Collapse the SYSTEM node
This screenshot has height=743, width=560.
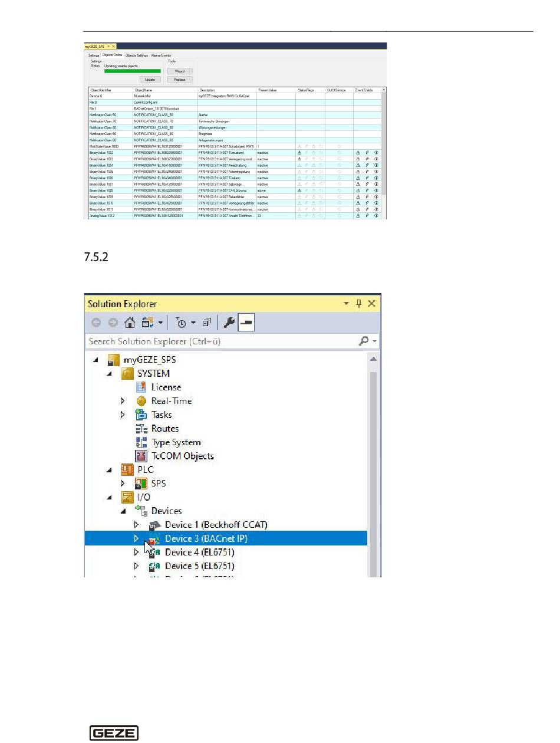pos(109,373)
